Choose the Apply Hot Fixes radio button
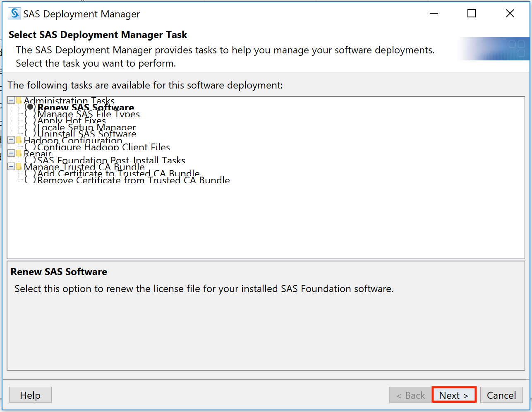The width and height of the screenshot is (532, 412). 30,120
